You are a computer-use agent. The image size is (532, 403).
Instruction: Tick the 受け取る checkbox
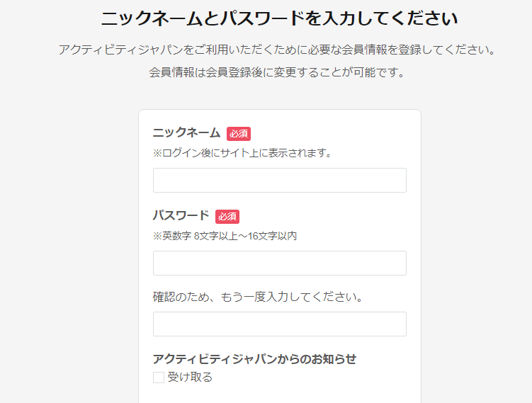tap(159, 378)
